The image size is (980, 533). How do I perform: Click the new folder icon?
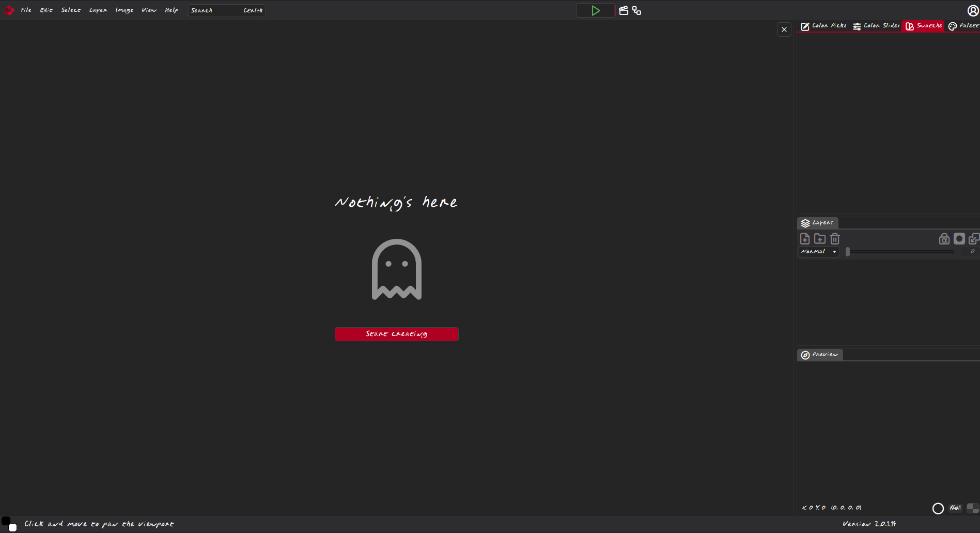click(820, 238)
